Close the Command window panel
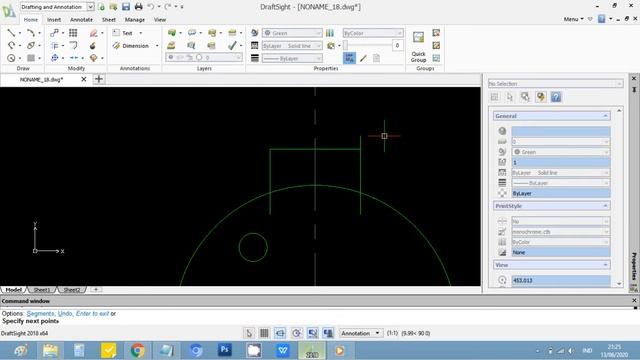 [634, 300]
